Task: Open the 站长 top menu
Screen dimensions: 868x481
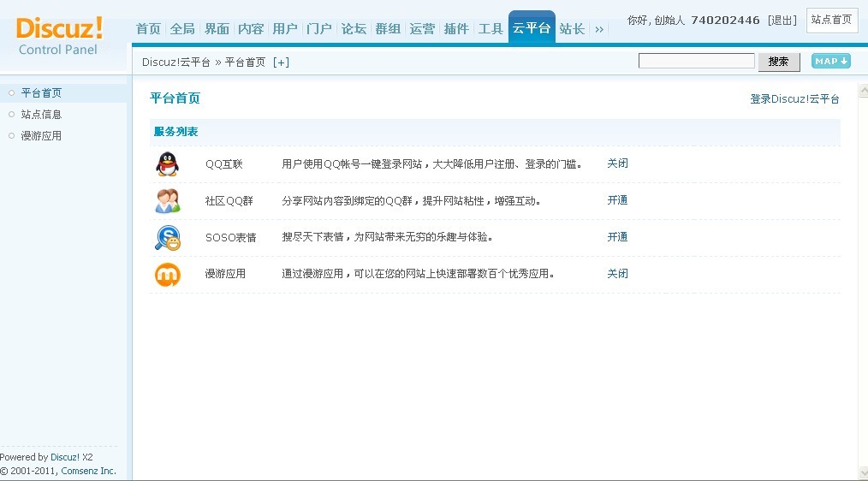Action: point(572,29)
